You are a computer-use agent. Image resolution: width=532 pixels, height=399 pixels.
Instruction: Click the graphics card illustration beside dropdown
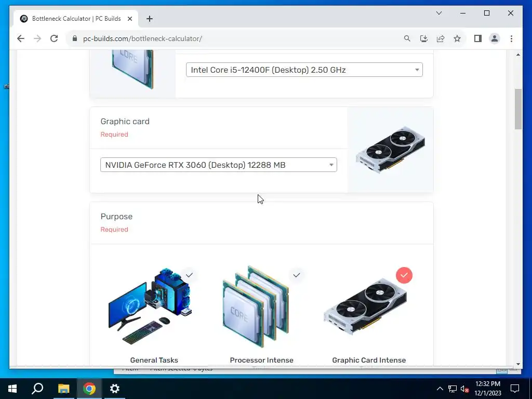tap(390, 150)
